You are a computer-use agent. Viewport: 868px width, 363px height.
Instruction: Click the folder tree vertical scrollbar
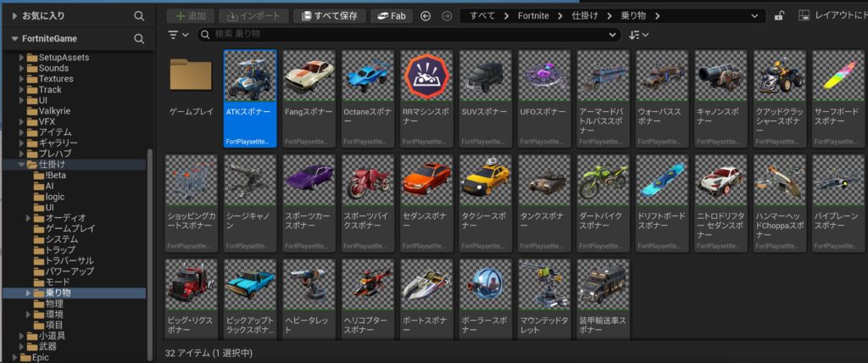(149, 255)
